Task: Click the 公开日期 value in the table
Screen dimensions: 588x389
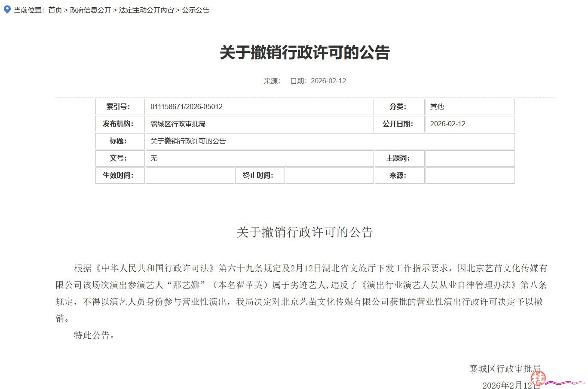Action: pos(447,124)
